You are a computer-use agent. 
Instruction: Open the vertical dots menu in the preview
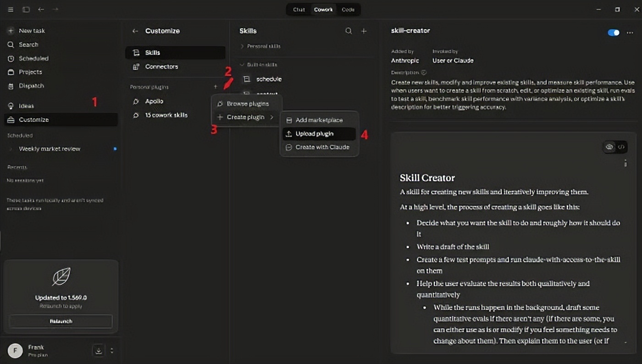pyautogui.click(x=625, y=163)
